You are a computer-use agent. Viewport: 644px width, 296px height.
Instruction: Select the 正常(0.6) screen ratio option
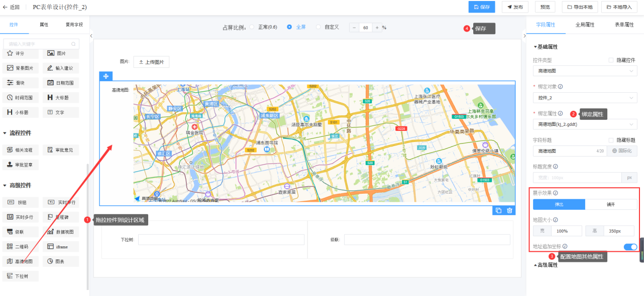pos(252,27)
